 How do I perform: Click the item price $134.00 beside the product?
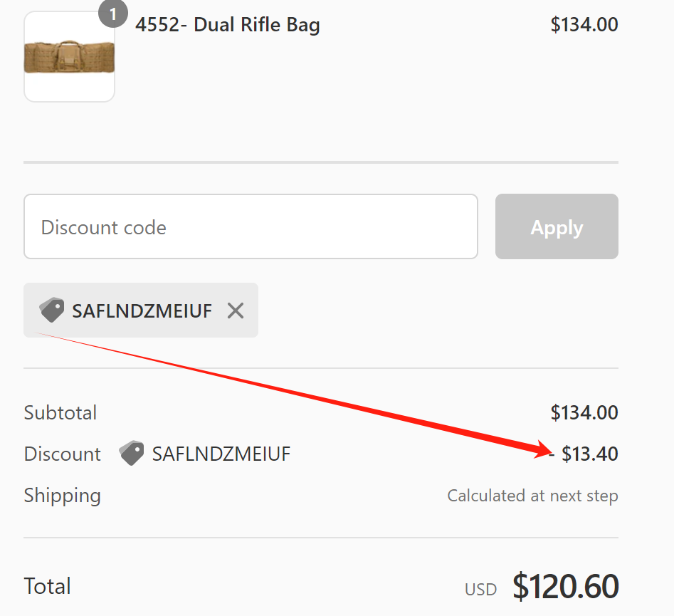[584, 24]
